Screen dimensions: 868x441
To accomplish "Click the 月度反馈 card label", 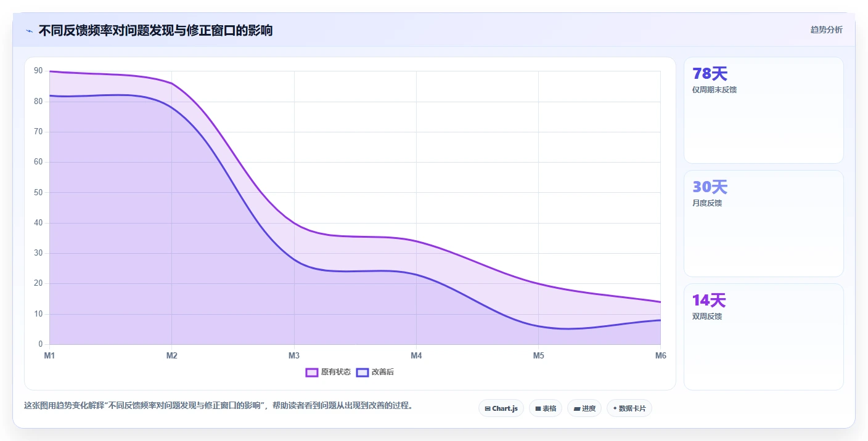I will [707, 203].
